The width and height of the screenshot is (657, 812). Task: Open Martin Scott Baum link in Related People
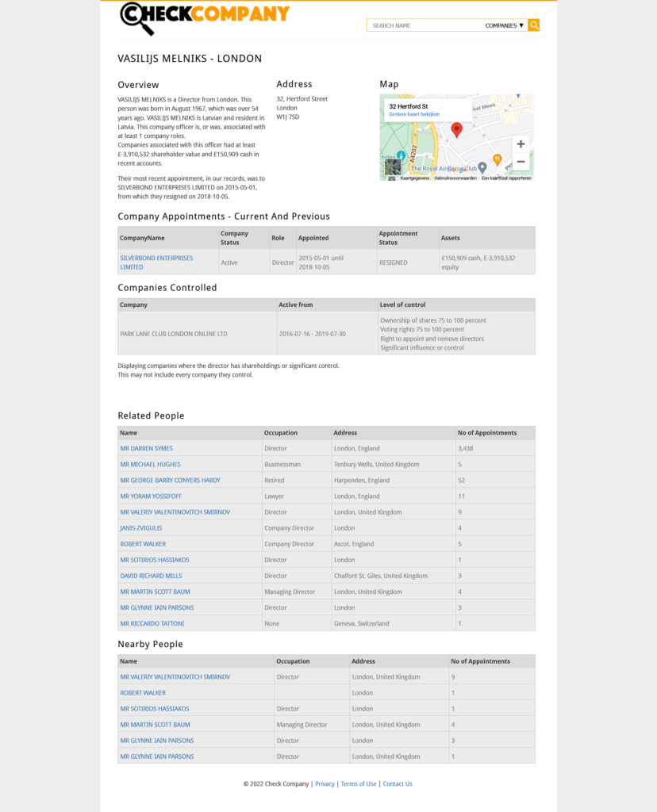(x=155, y=592)
